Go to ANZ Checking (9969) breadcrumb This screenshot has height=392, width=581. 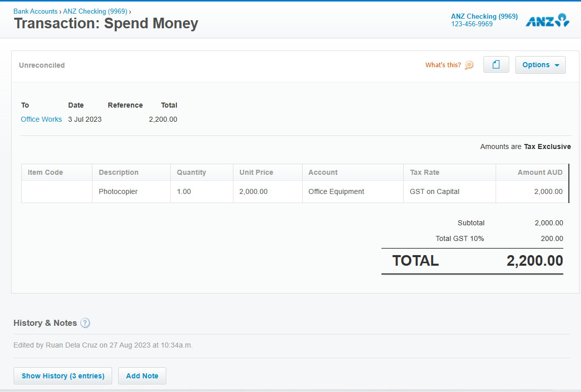[x=95, y=11]
